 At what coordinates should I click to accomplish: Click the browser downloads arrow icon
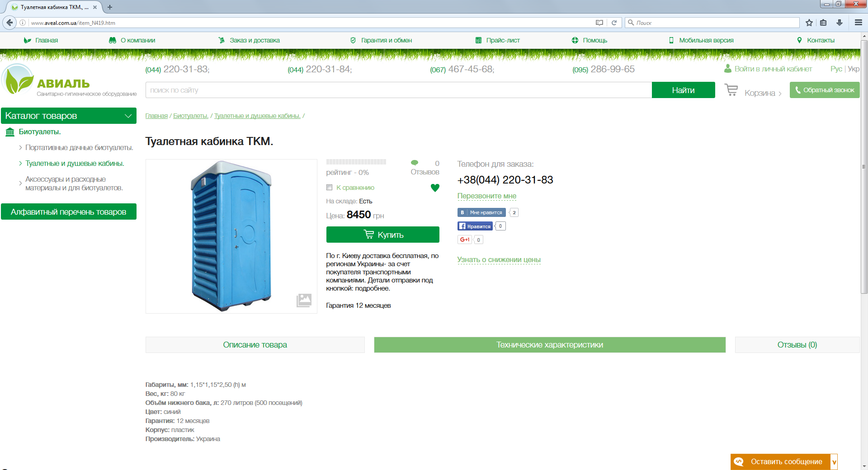coord(840,23)
